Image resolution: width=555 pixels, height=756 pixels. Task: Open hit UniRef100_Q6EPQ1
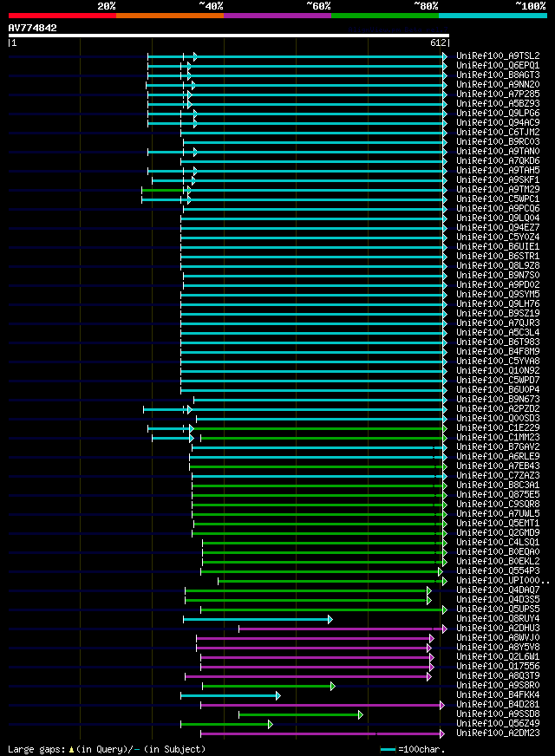[498, 66]
